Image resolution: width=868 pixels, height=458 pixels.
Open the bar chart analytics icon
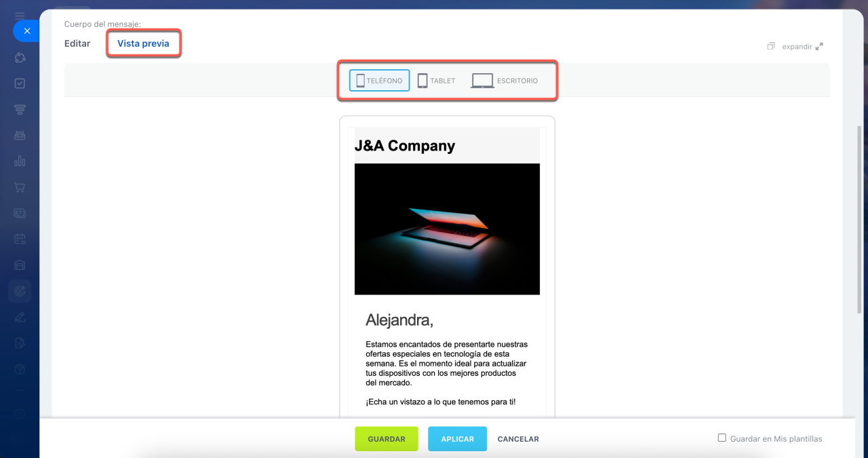point(20,161)
